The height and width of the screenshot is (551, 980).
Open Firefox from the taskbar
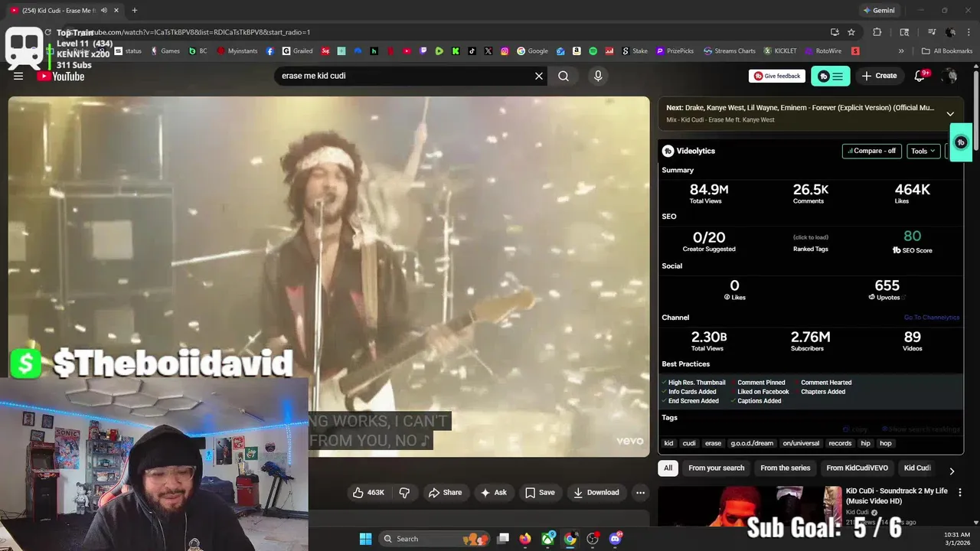coord(524,539)
